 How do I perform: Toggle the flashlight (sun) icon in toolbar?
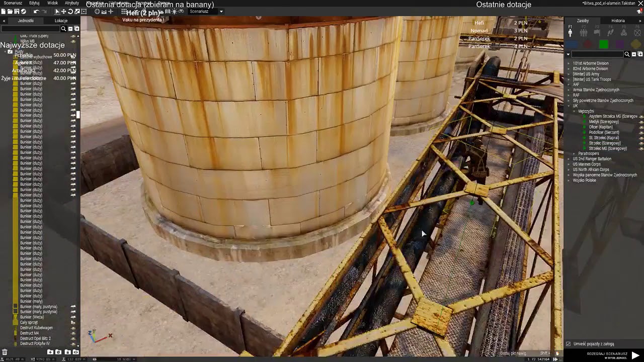point(174,11)
